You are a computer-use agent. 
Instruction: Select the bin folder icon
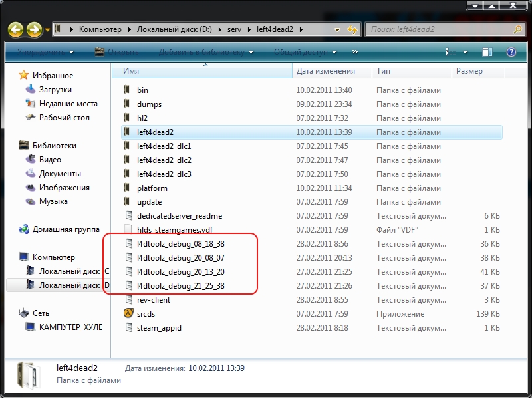pyautogui.click(x=127, y=90)
